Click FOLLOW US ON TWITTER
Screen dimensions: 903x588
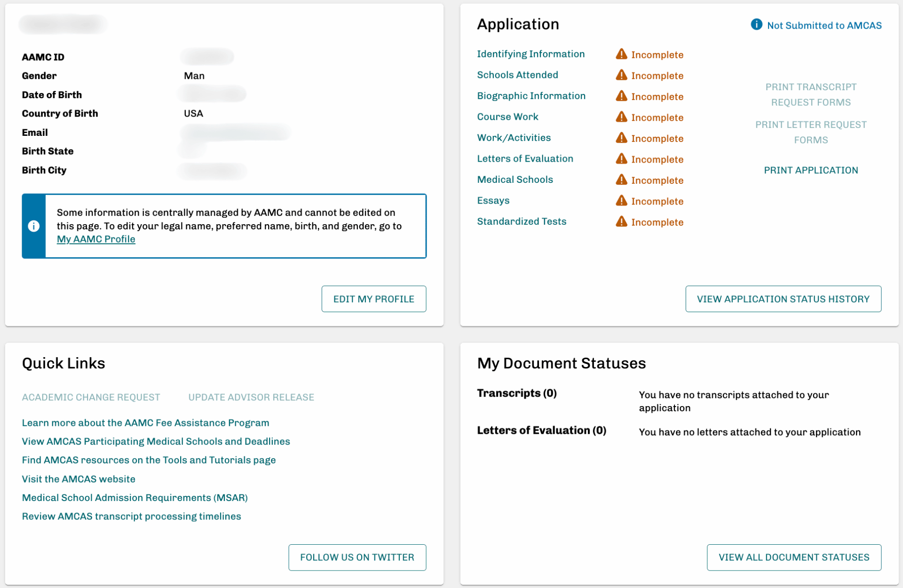point(357,557)
